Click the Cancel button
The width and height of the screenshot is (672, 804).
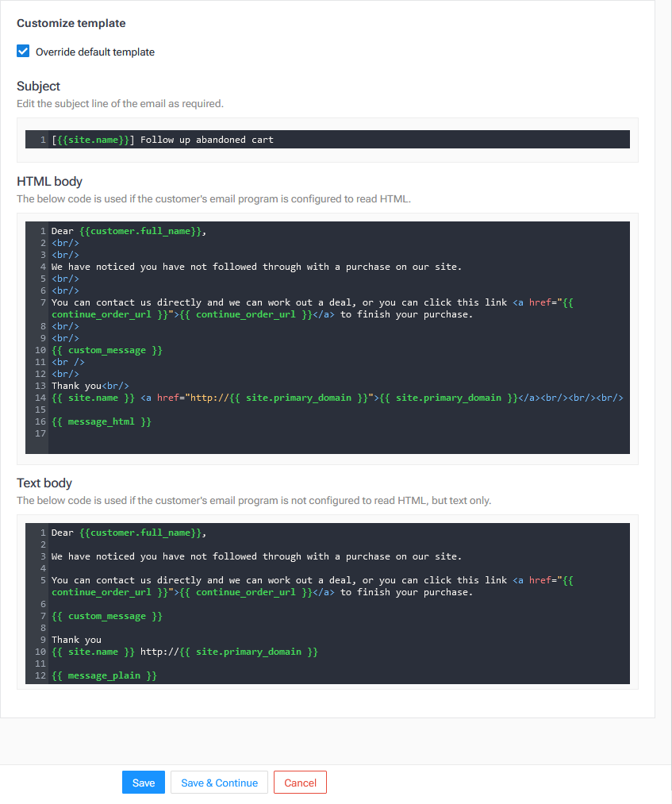300,783
